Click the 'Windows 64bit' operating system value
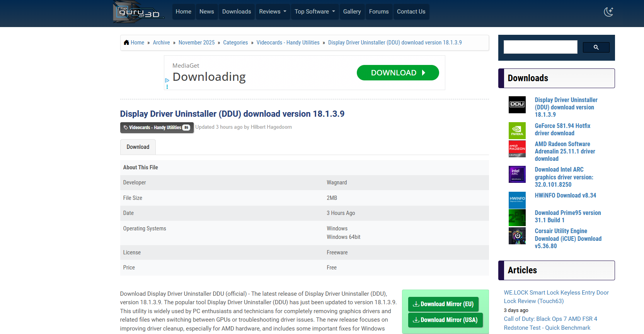 343,237
